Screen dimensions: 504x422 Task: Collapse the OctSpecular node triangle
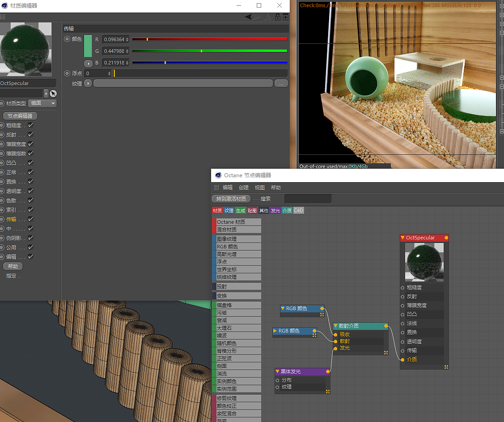pos(402,238)
